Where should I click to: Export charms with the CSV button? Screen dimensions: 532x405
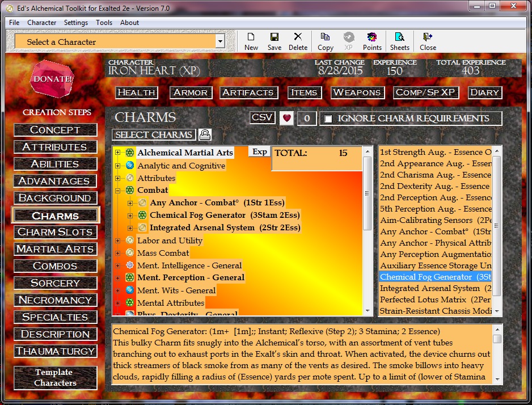point(262,117)
